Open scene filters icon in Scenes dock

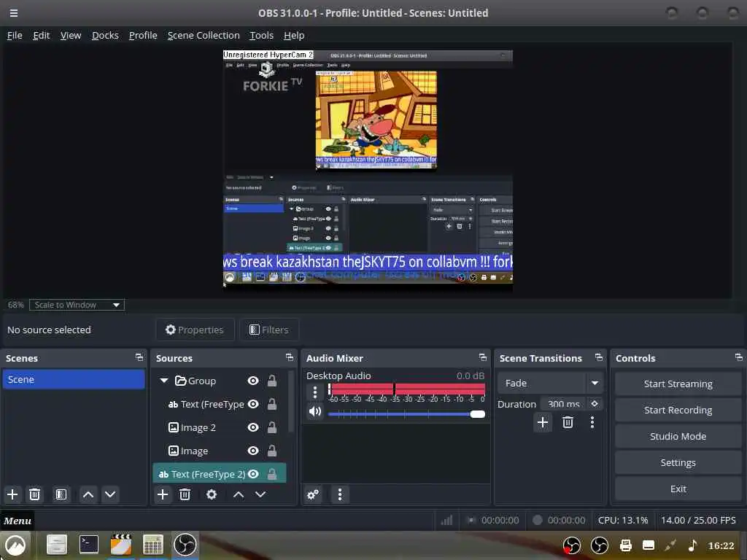(61, 494)
